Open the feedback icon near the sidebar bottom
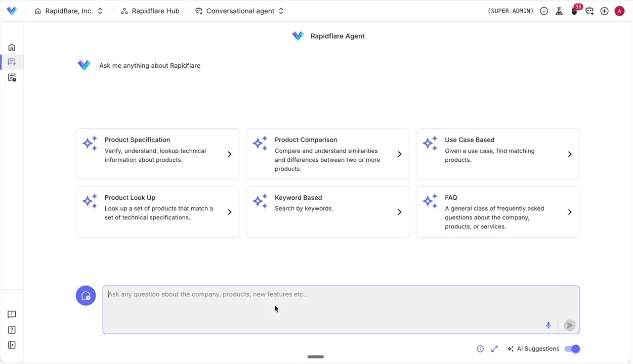 tap(12, 314)
